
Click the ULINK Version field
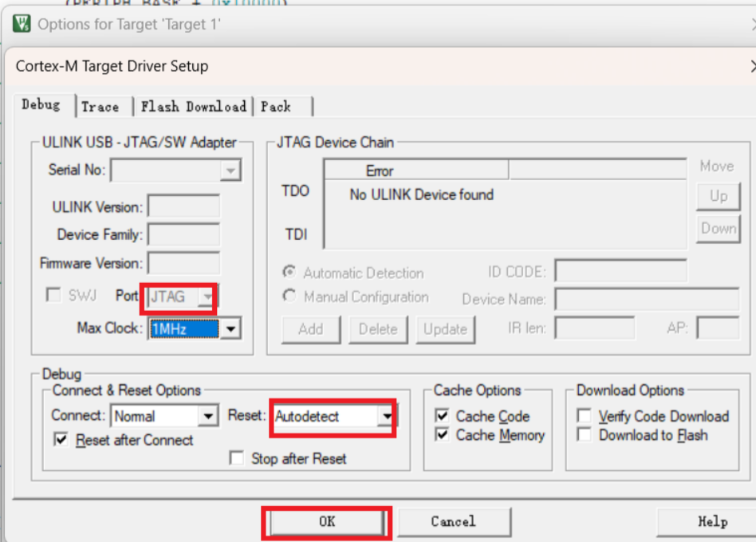183,206
